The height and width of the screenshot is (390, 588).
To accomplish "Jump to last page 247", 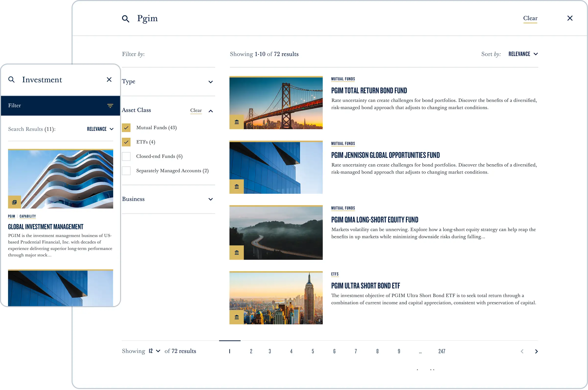I will point(442,352).
